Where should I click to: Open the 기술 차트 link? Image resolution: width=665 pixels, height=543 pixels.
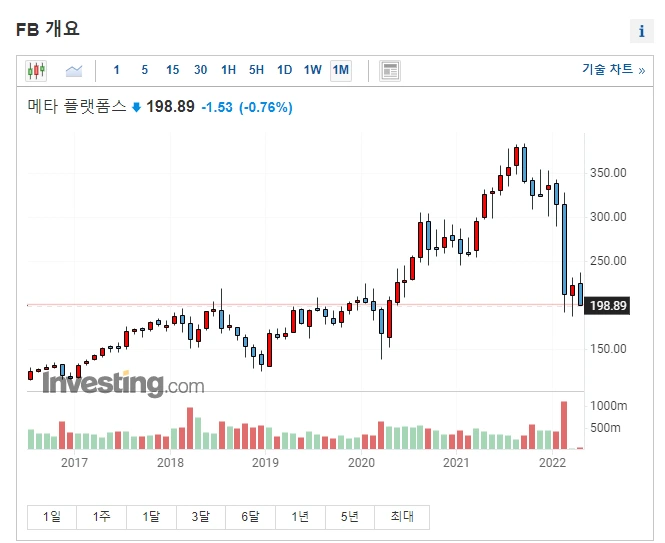click(x=613, y=69)
